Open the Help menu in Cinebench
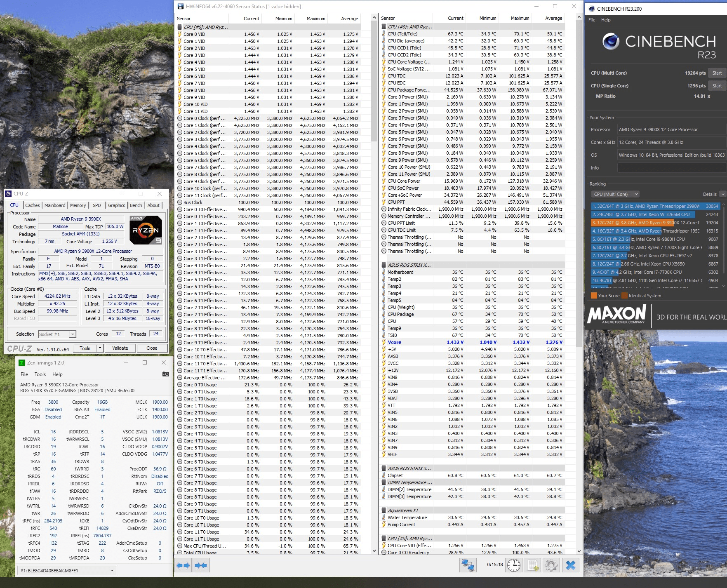 (606, 20)
